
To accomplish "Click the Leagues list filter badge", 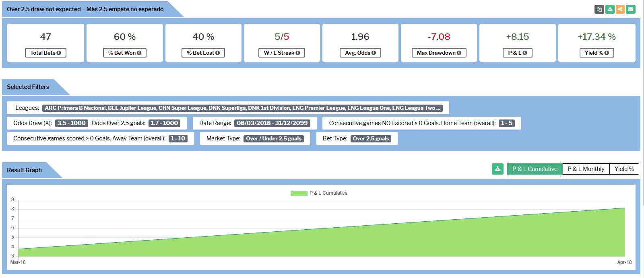I will click(242, 108).
